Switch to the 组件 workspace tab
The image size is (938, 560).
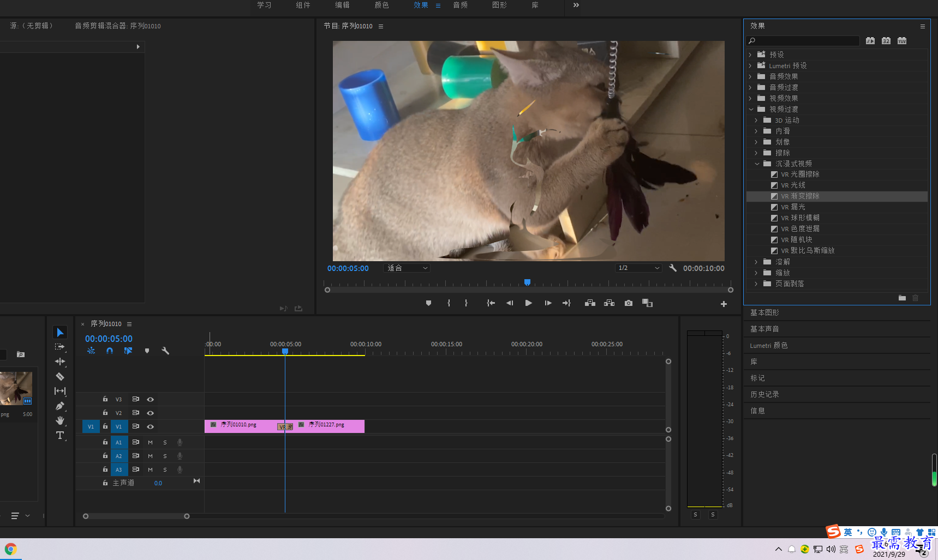coord(303,5)
